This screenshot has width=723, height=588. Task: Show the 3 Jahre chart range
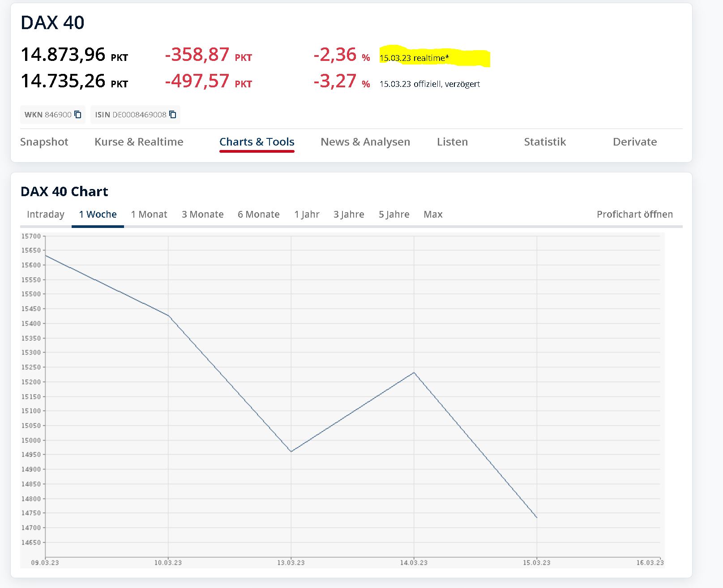[349, 215]
